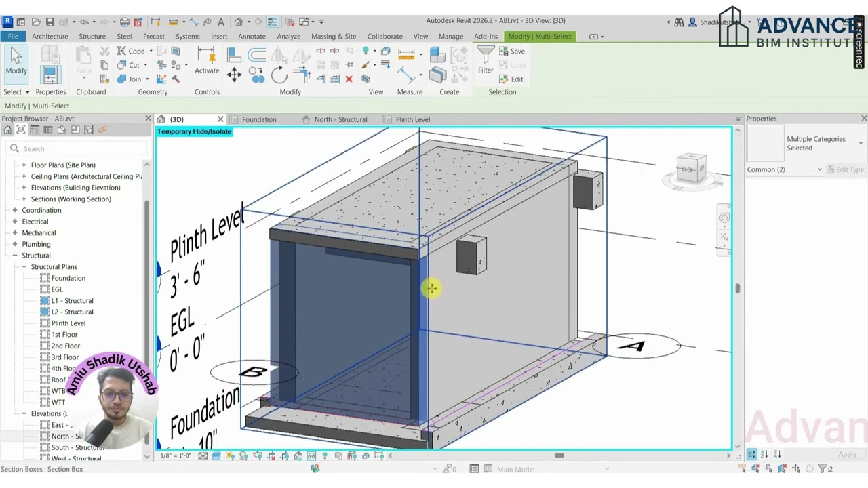Image resolution: width=868 pixels, height=488 pixels.
Task: Click the Create Similar icon
Action: coord(460,76)
